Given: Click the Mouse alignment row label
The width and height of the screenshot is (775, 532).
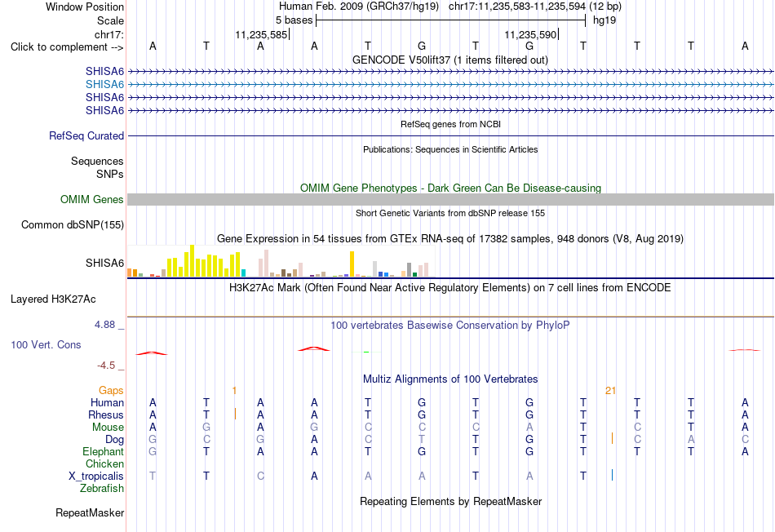Looking at the screenshot, I should [x=108, y=428].
